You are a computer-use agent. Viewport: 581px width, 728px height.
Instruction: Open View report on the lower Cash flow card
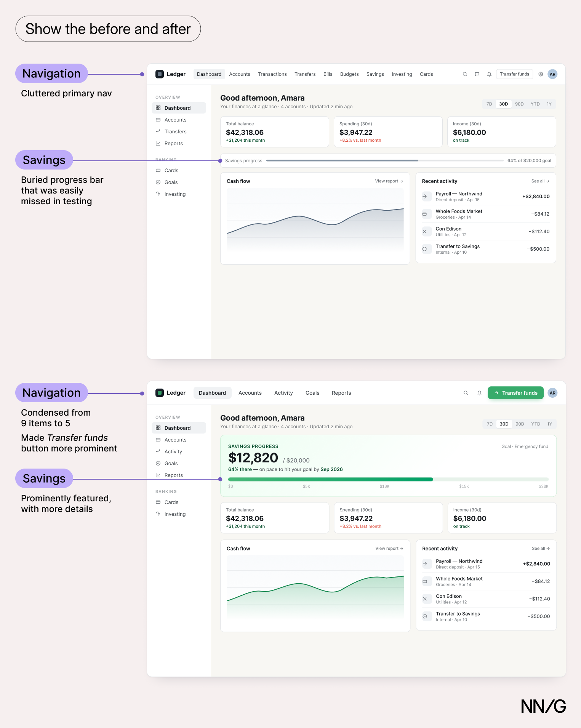tap(389, 549)
